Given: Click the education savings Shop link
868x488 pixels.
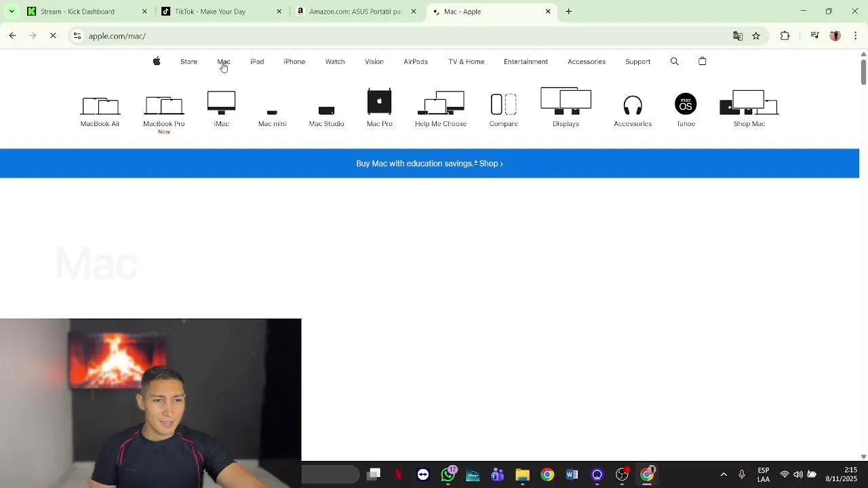Looking at the screenshot, I should (491, 163).
